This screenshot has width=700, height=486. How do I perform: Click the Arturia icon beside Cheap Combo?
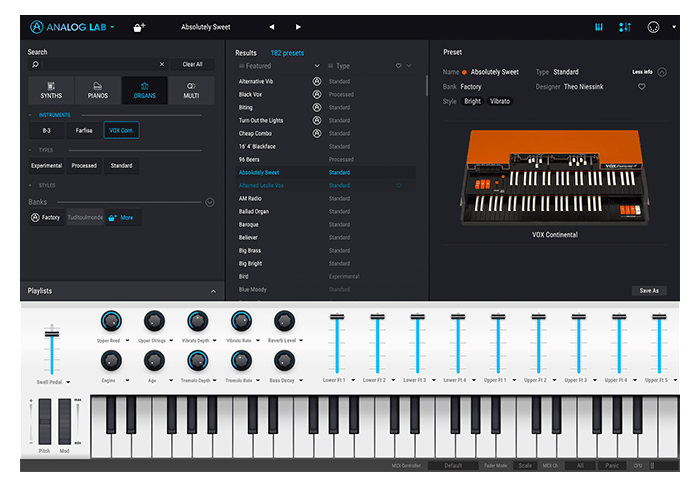click(317, 133)
